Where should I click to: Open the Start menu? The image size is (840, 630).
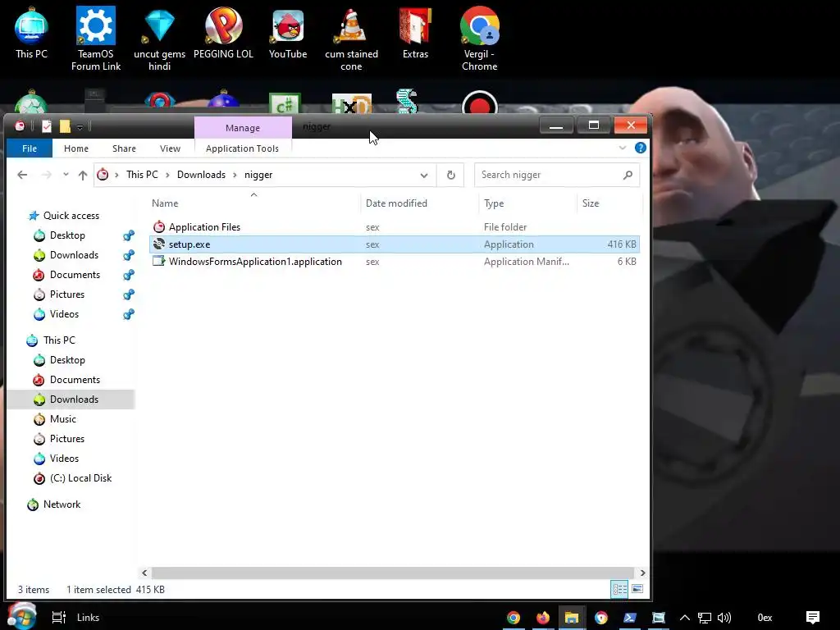pyautogui.click(x=21, y=616)
